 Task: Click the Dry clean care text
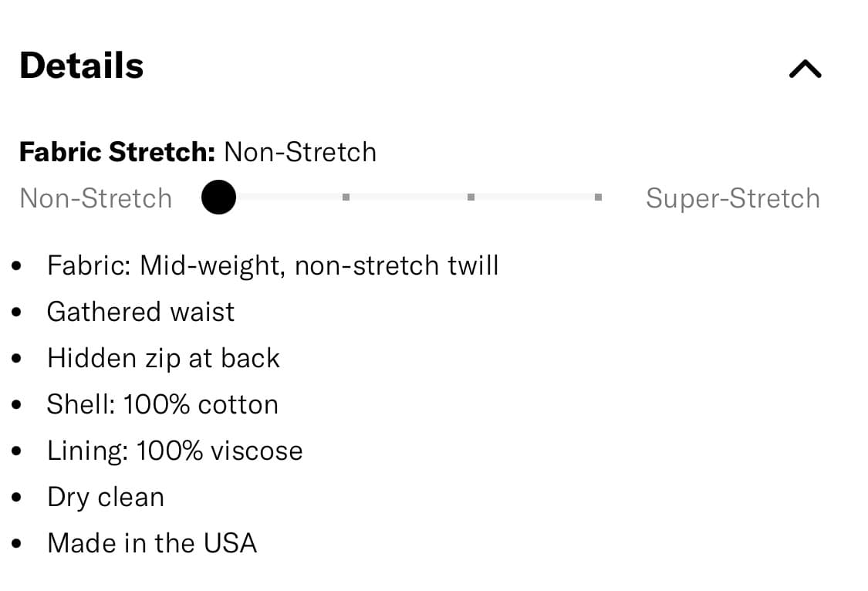pos(106,497)
